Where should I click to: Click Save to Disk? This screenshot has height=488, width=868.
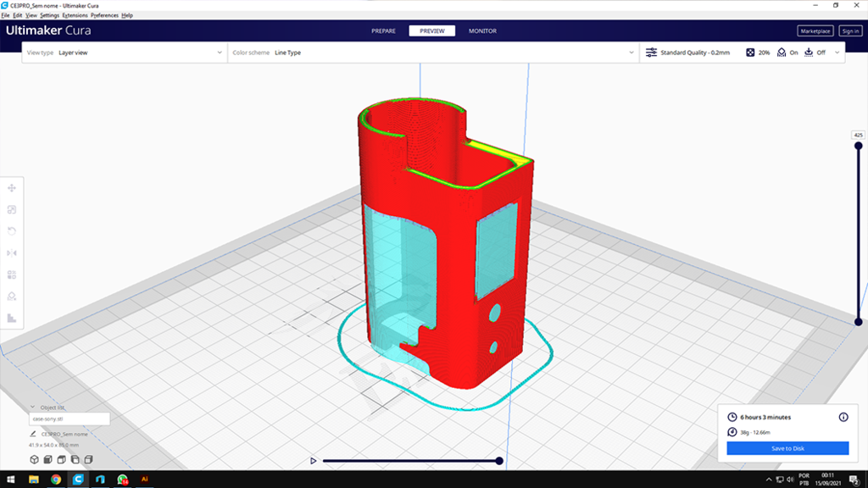pyautogui.click(x=787, y=448)
